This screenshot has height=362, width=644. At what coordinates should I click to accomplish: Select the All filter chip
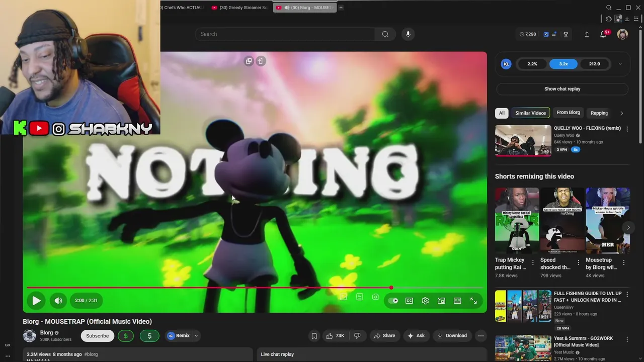coord(502,113)
